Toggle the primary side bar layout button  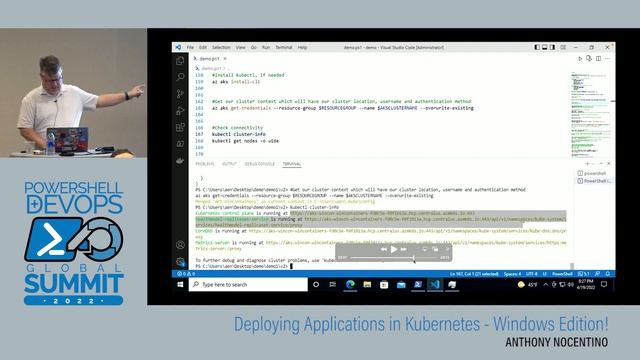point(537,47)
